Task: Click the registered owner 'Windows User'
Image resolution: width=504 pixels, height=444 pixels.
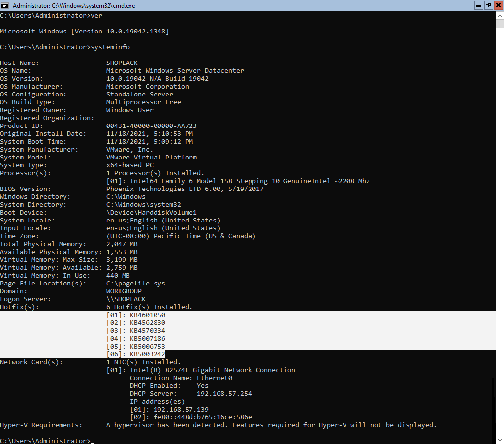Action: click(x=130, y=110)
